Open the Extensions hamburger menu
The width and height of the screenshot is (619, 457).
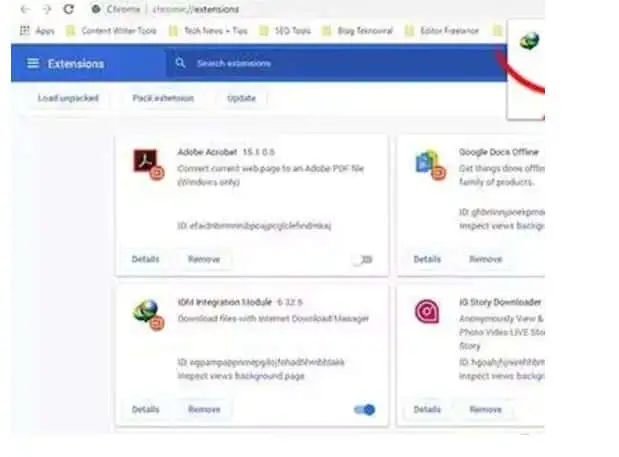tap(33, 63)
